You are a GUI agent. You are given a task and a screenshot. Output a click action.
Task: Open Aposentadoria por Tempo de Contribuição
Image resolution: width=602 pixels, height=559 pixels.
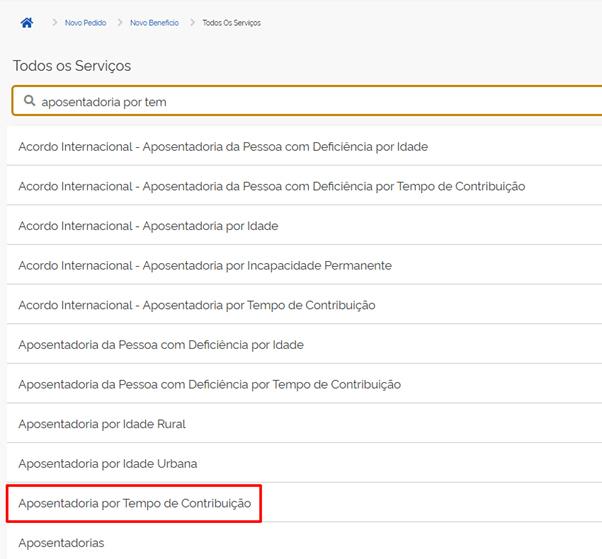[x=304, y=503]
